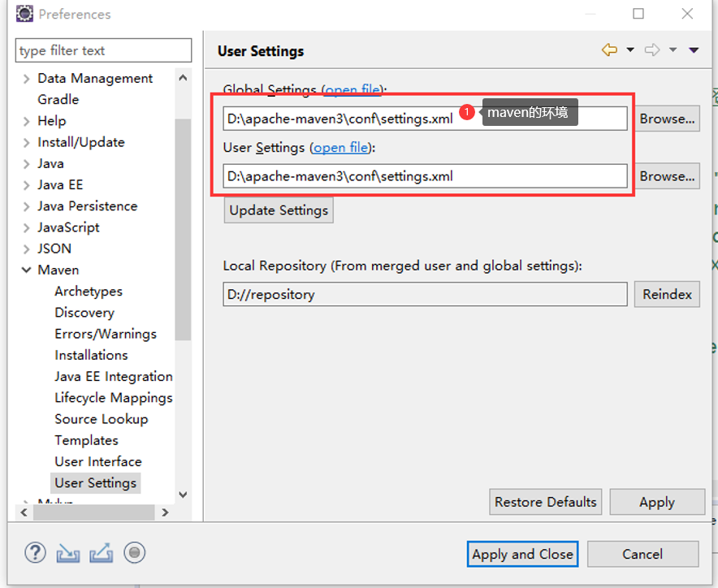Viewport: 718px width, 588px height.
Task: Click the Help question mark icon
Action: coord(35,553)
